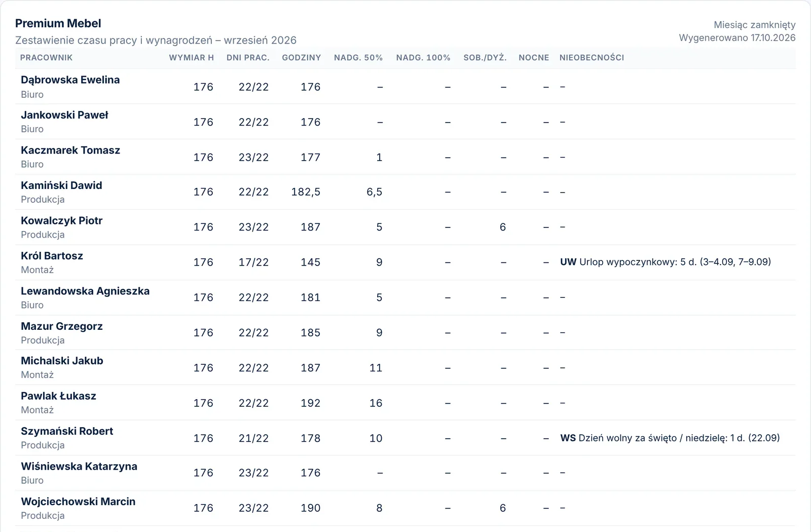Click the DNI PRAC. column header
The image size is (811, 532).
pyautogui.click(x=248, y=58)
